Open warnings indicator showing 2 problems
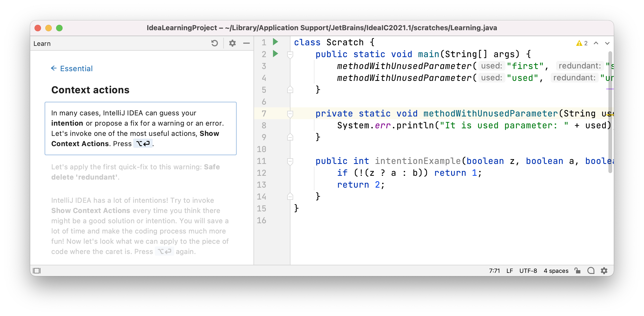 (x=582, y=43)
